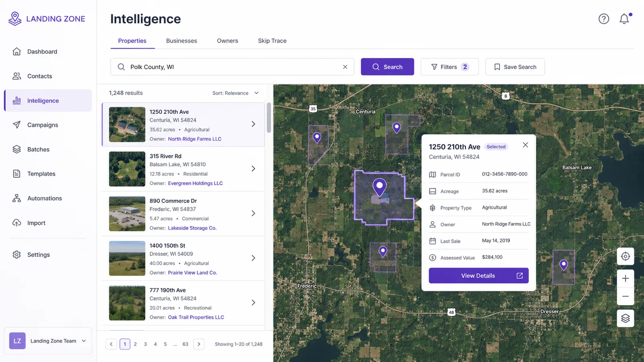Open Batches in sidebar
This screenshot has width=644, height=362.
(x=48, y=149)
